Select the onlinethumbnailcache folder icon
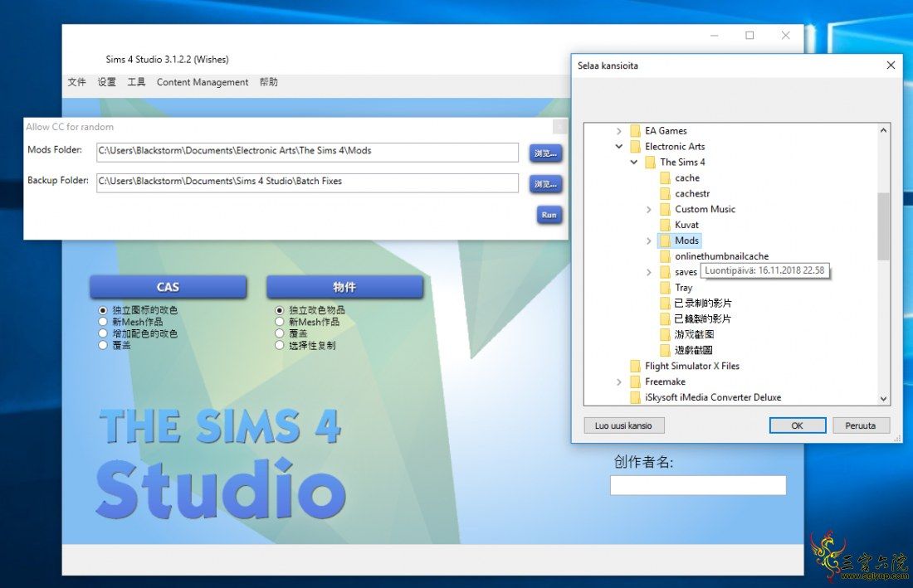 pos(665,256)
